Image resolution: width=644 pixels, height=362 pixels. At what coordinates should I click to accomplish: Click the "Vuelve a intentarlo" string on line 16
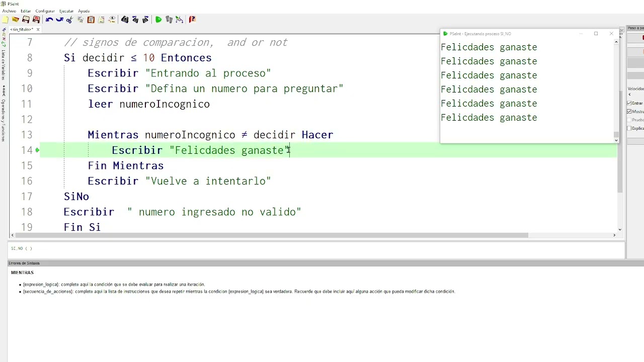(208, 181)
